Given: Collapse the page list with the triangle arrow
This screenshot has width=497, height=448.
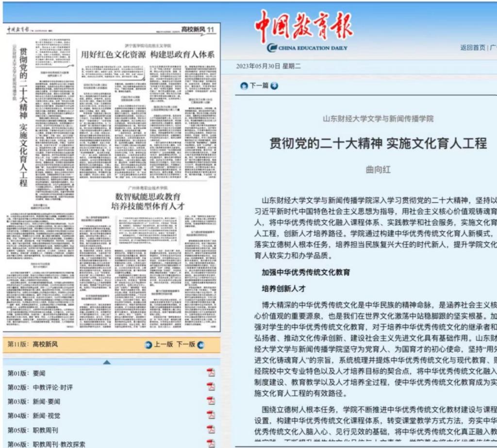Looking at the screenshot, I should pyautogui.click(x=107, y=362).
